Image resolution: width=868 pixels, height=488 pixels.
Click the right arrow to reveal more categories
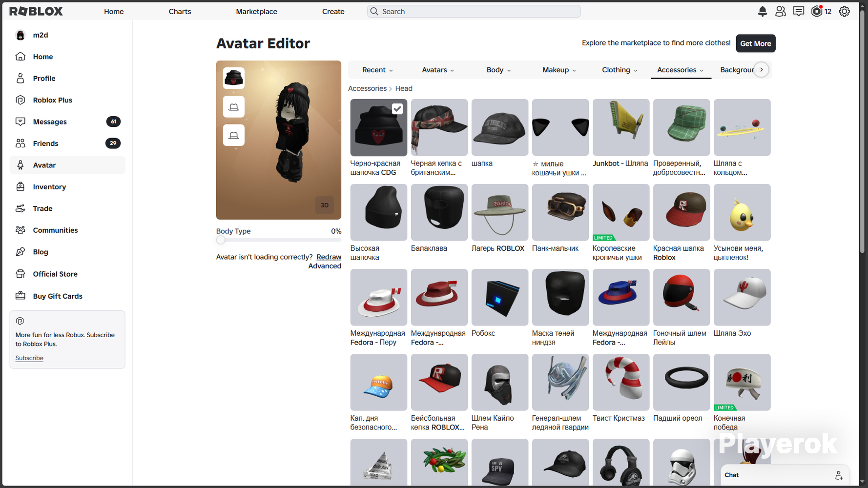[762, 70]
